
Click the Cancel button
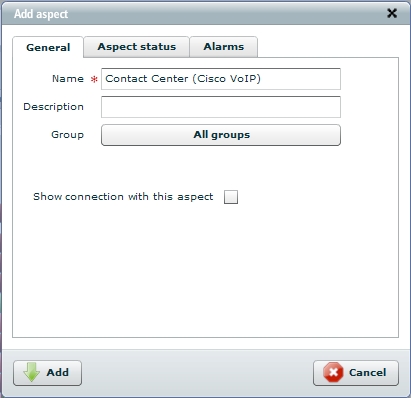click(356, 373)
